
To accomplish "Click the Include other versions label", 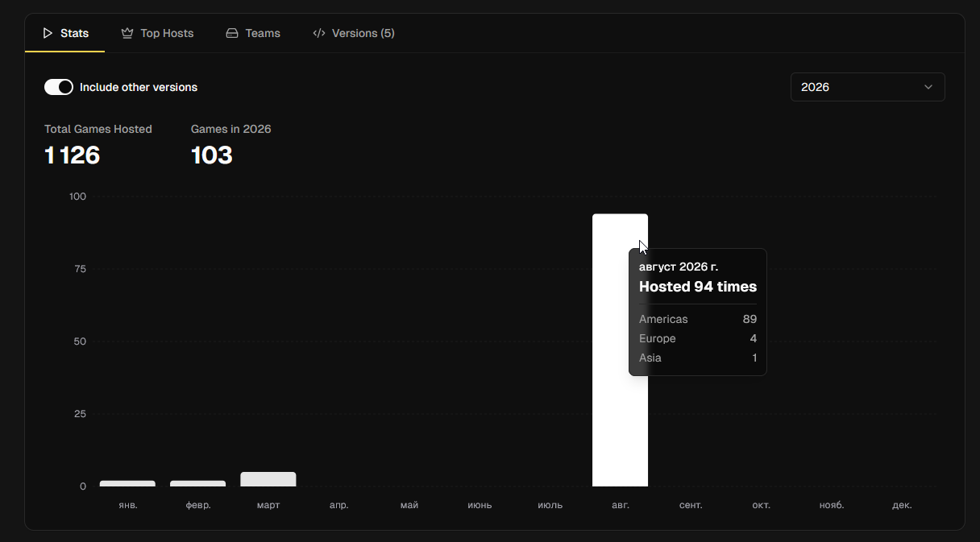I will coord(139,87).
